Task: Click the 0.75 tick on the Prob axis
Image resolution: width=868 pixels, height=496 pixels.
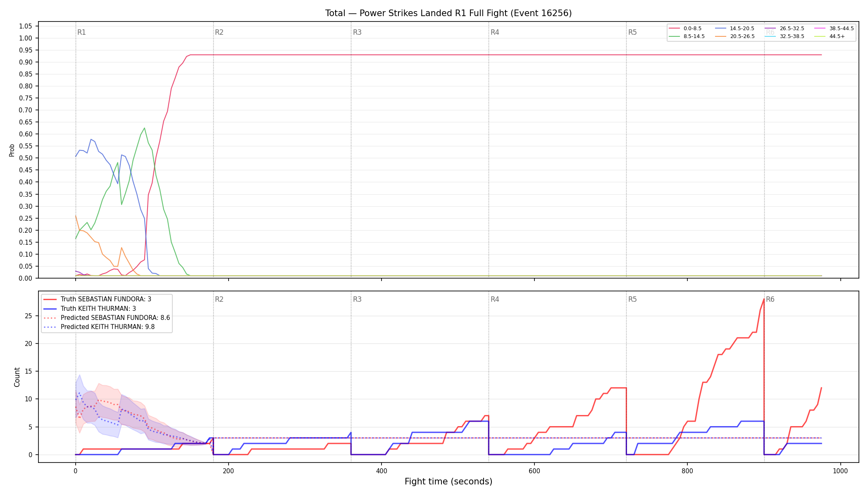Action: pyautogui.click(x=25, y=98)
